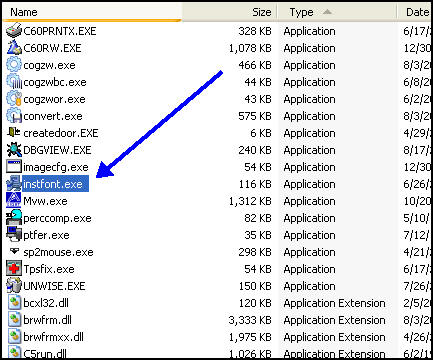Viewport: 433px width, 360px height.
Task: Click the sort arrow in Type header
Action: point(327,12)
